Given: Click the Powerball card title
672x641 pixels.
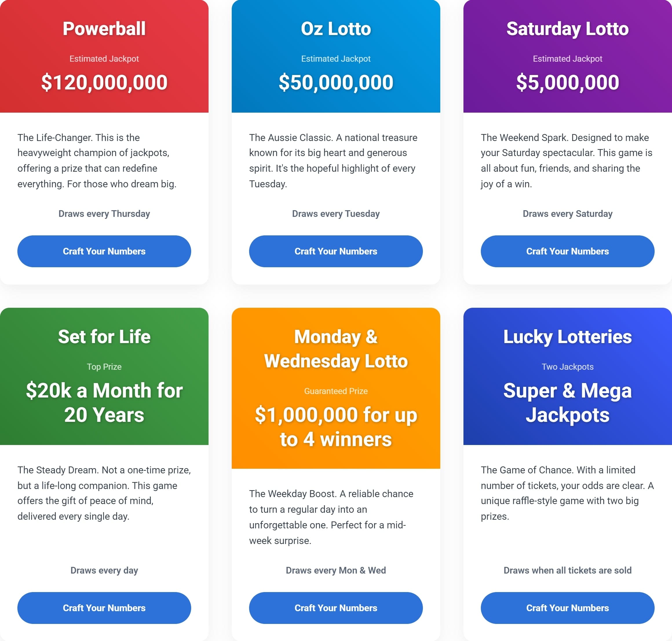Looking at the screenshot, I should click(104, 28).
